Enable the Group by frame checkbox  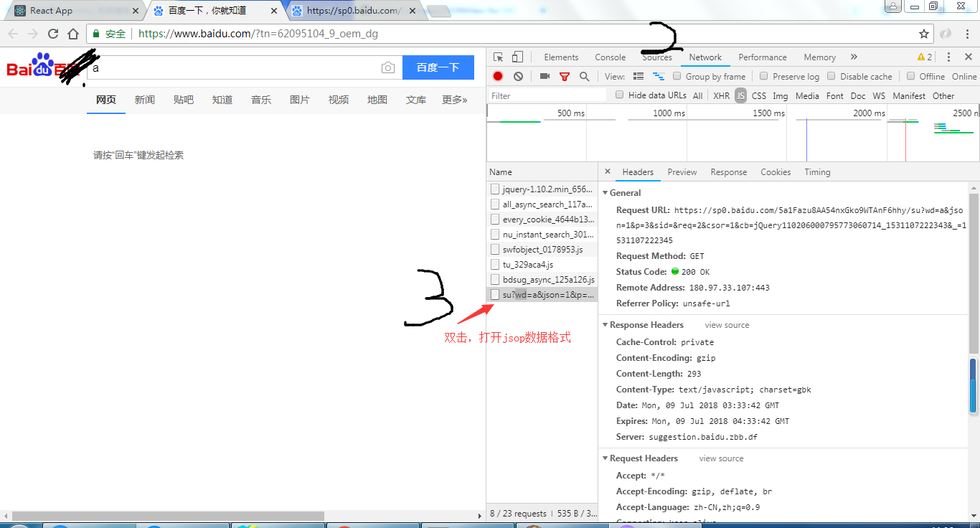point(677,77)
